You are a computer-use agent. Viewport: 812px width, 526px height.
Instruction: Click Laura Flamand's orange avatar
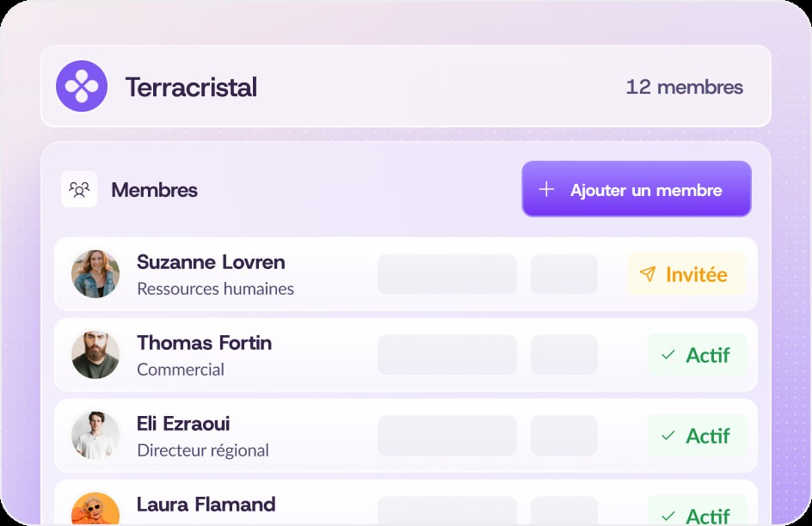tap(95, 511)
